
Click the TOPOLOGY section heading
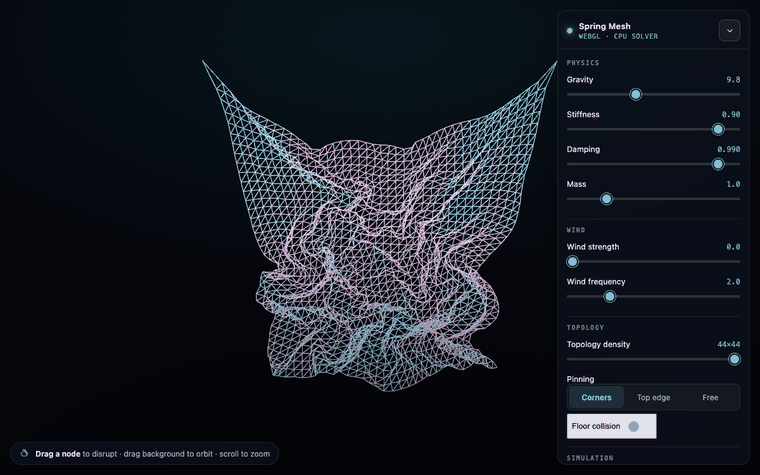pyautogui.click(x=585, y=327)
